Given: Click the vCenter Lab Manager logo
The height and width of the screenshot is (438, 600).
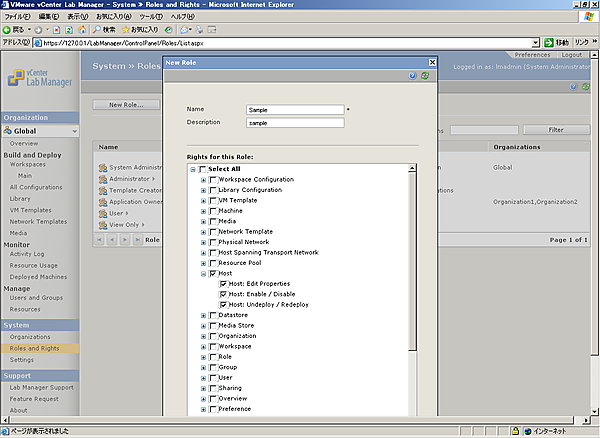Looking at the screenshot, I should tap(41, 78).
